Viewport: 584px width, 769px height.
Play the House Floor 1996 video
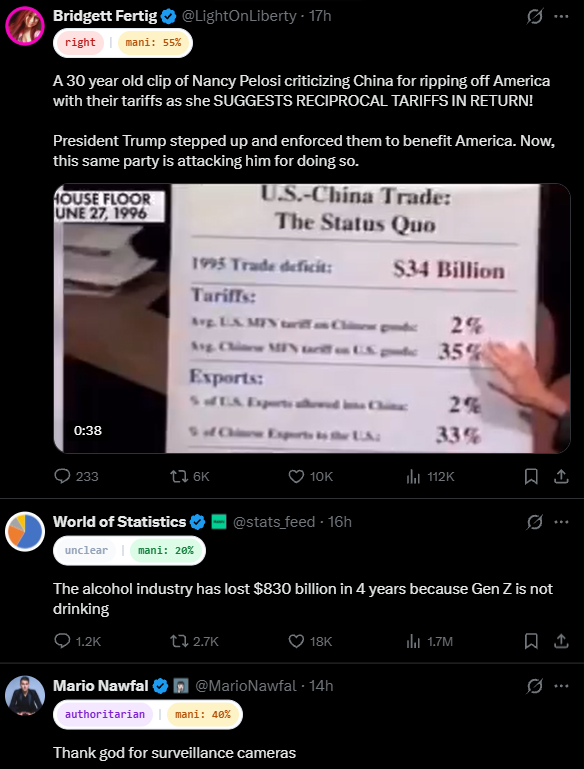point(312,318)
